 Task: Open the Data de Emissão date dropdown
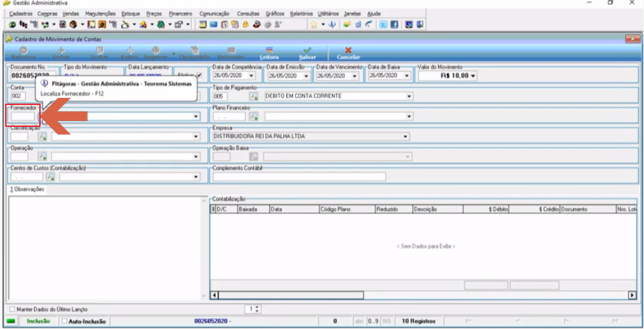306,76
